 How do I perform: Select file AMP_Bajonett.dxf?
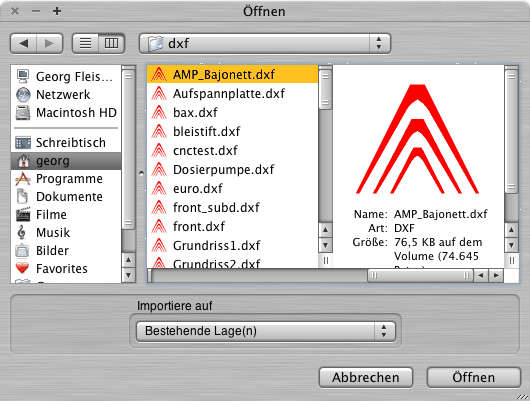pos(233,74)
